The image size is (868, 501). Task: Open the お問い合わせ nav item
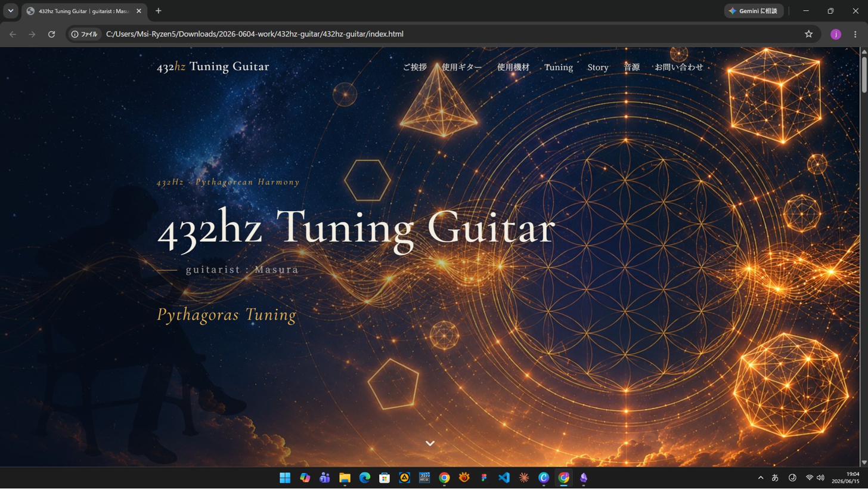click(679, 67)
